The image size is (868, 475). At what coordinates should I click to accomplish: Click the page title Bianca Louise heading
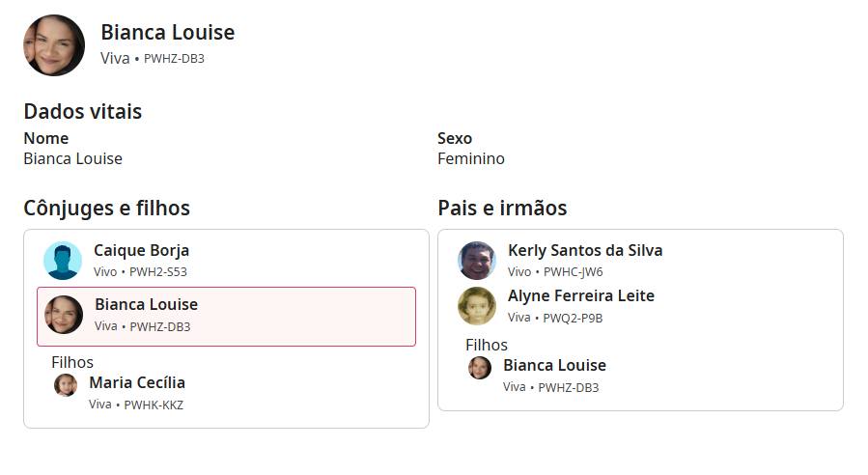[167, 32]
